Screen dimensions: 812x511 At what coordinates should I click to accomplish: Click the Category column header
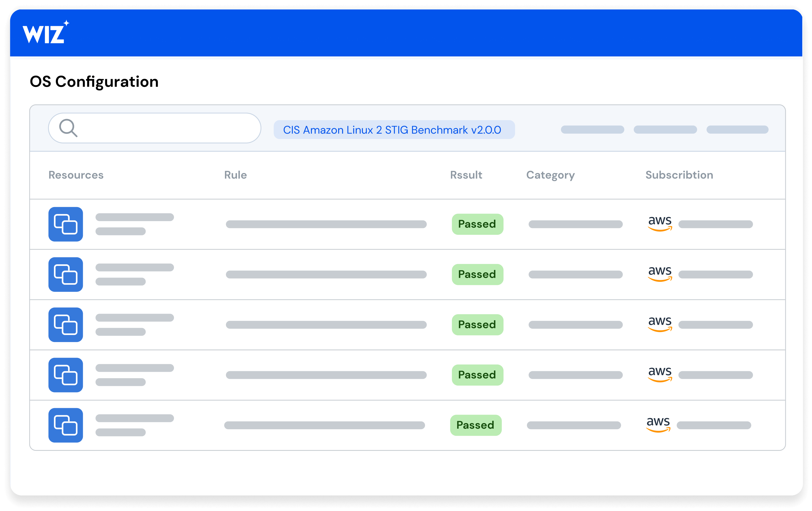550,175
